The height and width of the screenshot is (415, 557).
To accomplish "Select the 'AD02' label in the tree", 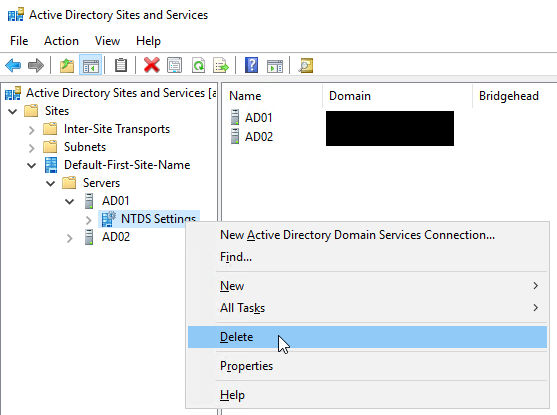I will (116, 237).
